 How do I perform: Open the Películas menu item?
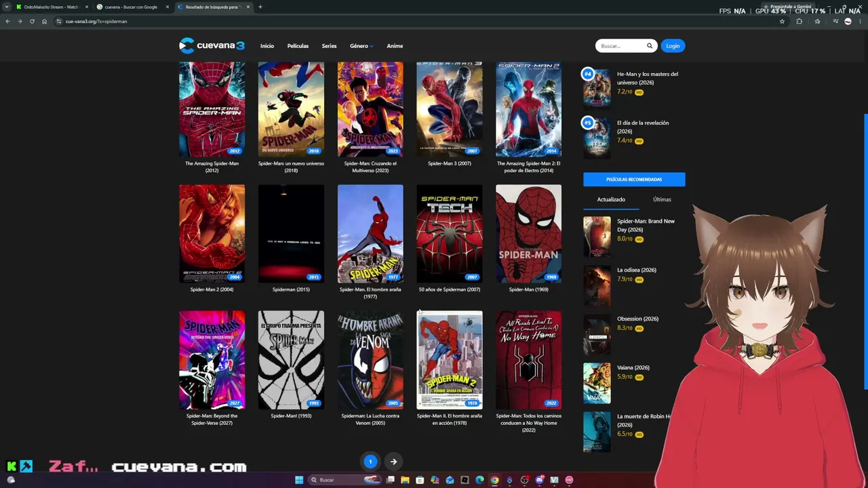point(298,46)
